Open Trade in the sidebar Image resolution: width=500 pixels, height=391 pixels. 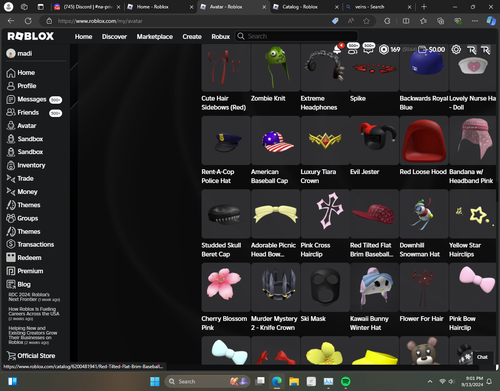click(20, 179)
